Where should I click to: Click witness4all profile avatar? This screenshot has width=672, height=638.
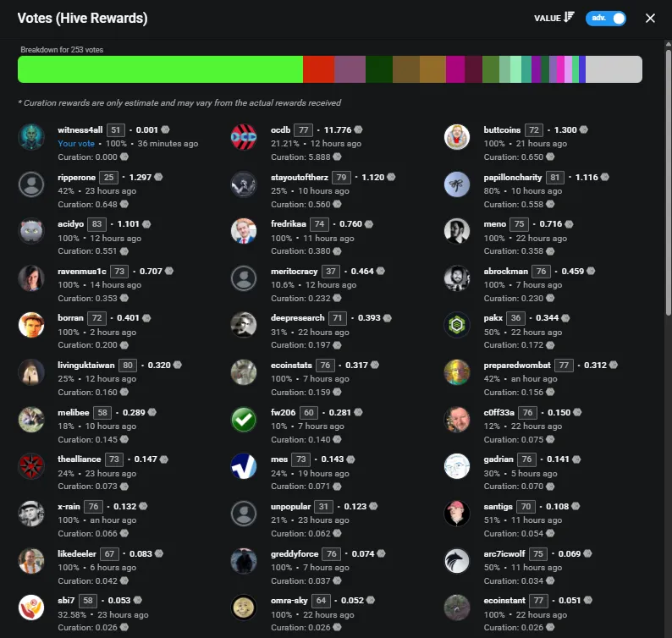[31, 137]
